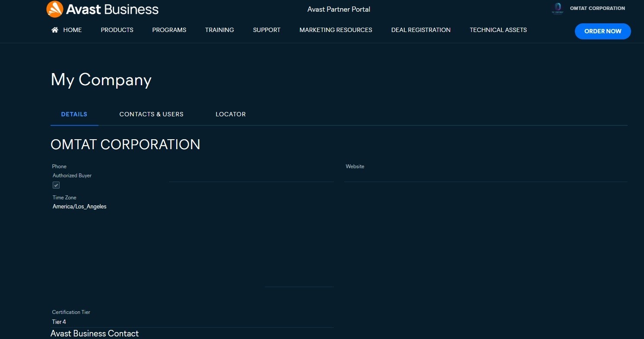Switch to the Locator tab
The height and width of the screenshot is (339, 644).
[x=231, y=114]
